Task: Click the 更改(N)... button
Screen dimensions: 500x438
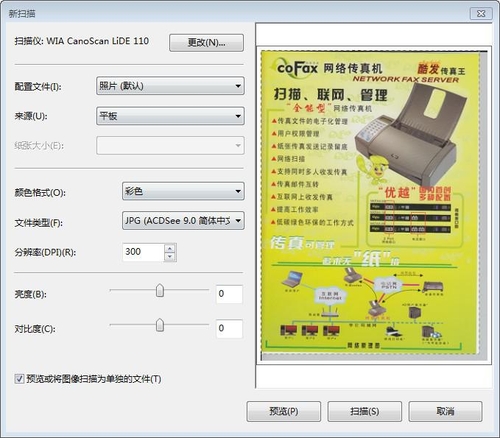Action: 206,43
